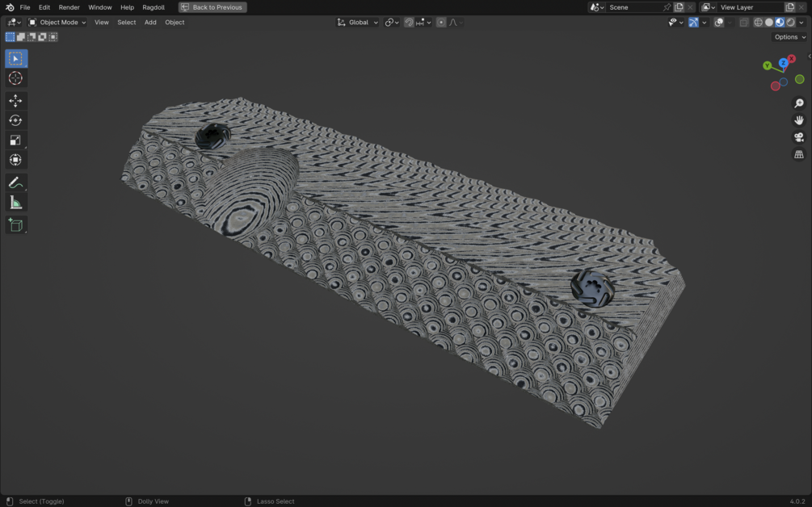Toggle Show Overlays button
Screen dimensions: 812x507
(719, 23)
